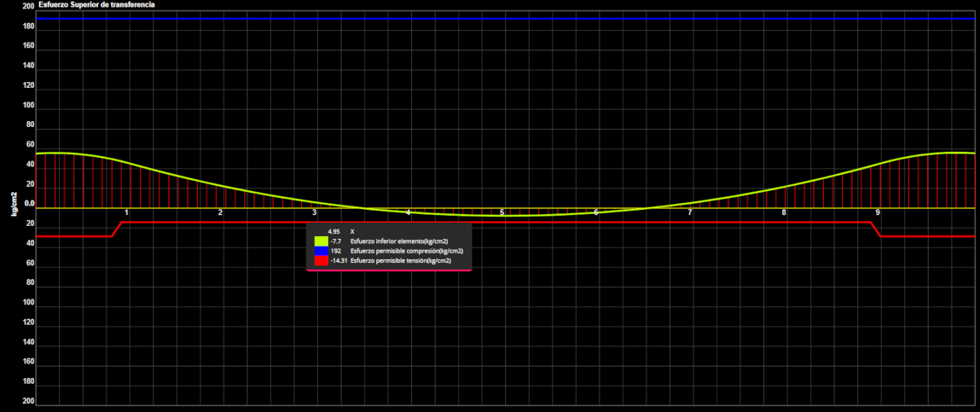Click x-axis tick label '9'

coord(878,212)
